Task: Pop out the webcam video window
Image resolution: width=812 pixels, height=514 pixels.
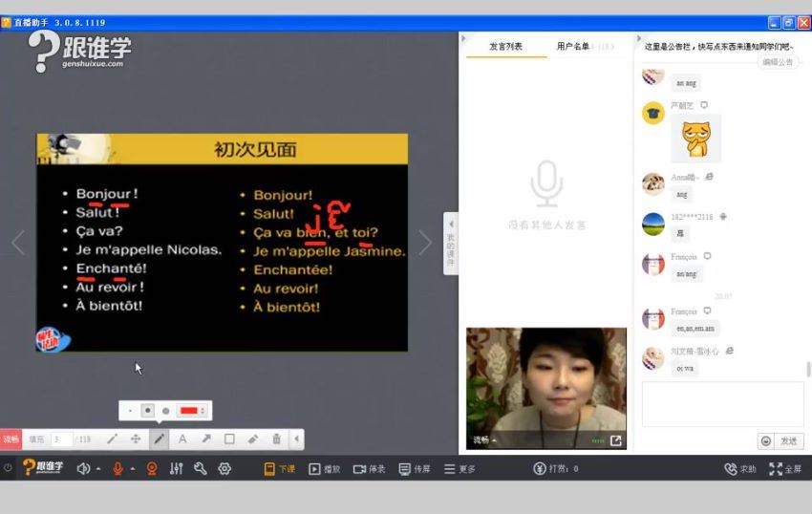Action: (616, 440)
